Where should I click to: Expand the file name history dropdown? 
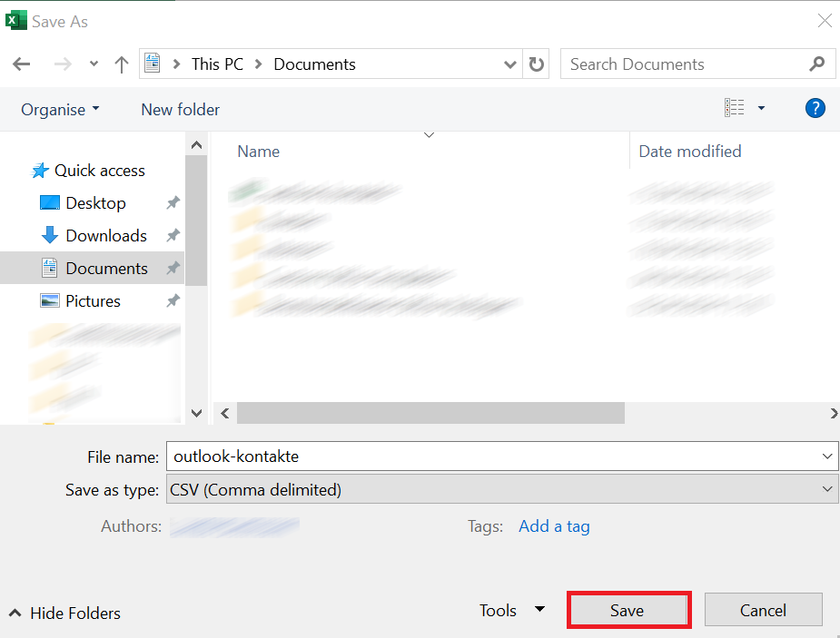827,456
